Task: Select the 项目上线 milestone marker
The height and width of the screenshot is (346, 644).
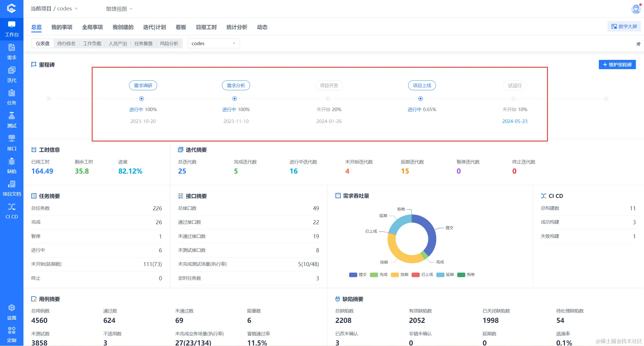Action: (x=421, y=99)
